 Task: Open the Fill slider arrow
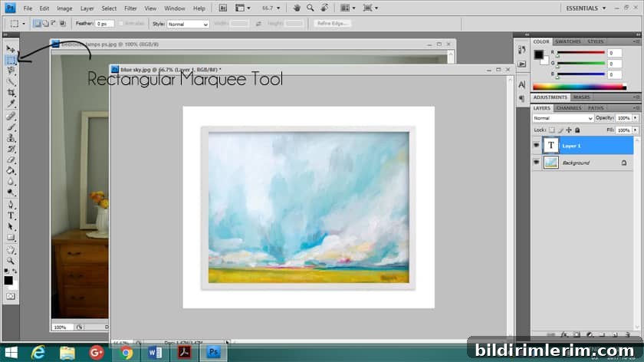(x=636, y=130)
